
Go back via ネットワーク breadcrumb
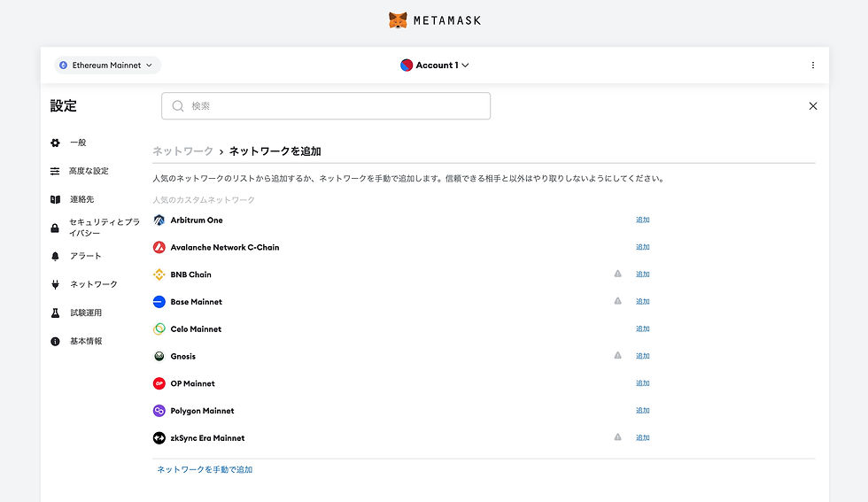coord(182,151)
